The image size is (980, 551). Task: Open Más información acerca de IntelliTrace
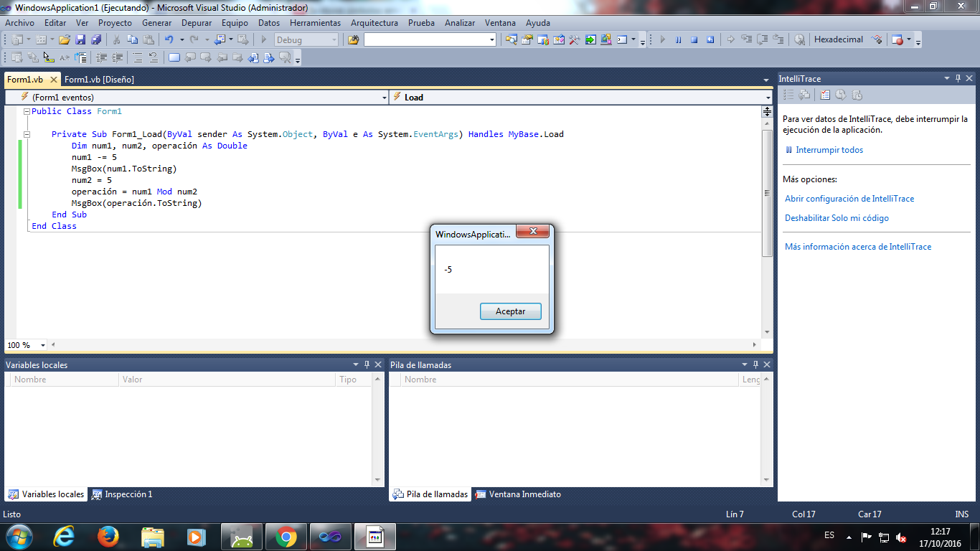pyautogui.click(x=858, y=247)
